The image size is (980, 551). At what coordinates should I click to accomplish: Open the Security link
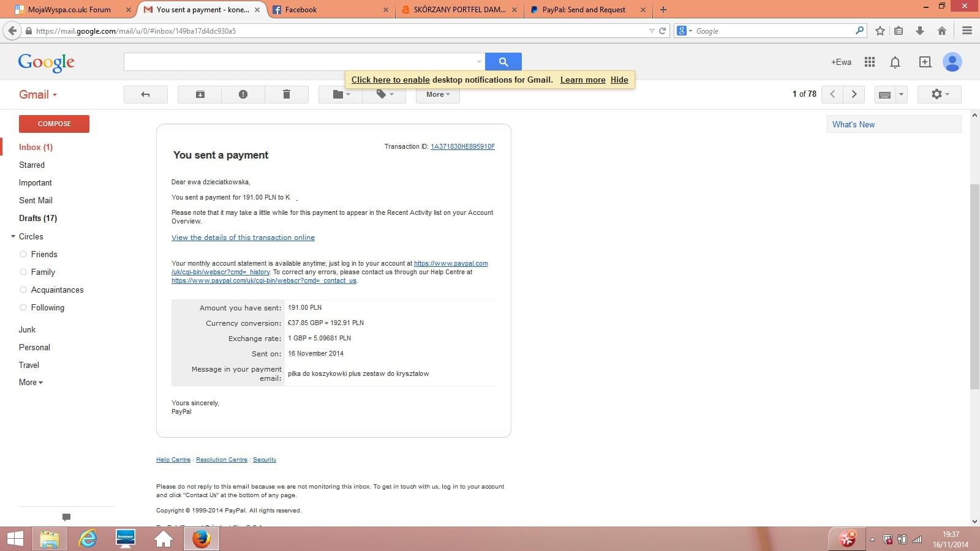pyautogui.click(x=265, y=460)
